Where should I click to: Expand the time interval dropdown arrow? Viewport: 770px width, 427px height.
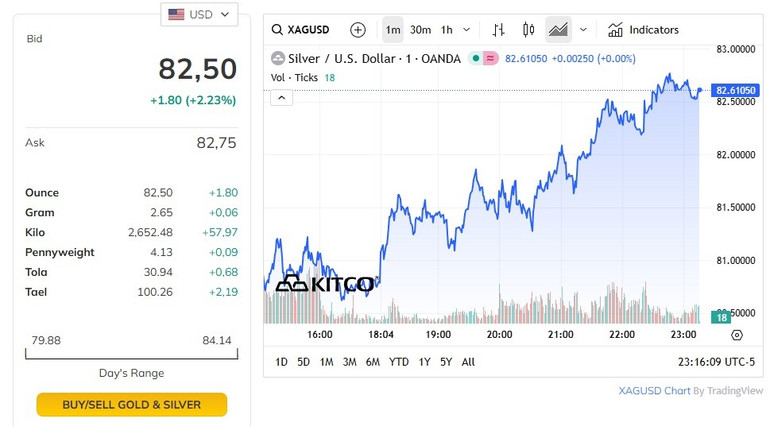pyautogui.click(x=467, y=30)
